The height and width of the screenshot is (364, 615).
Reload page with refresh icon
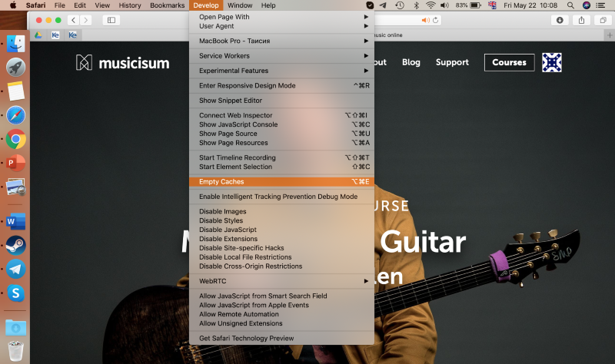click(x=435, y=20)
